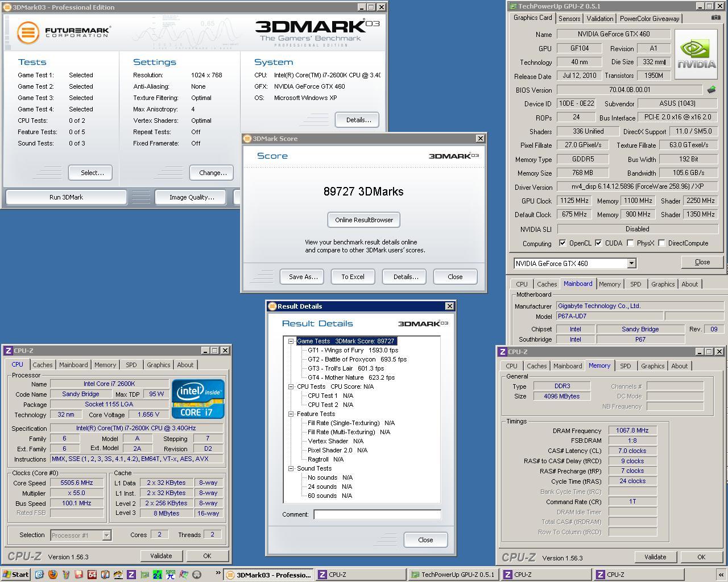Launch Firefox from the quick launch bar
The width and height of the screenshot is (728, 582).
pyautogui.click(x=53, y=575)
